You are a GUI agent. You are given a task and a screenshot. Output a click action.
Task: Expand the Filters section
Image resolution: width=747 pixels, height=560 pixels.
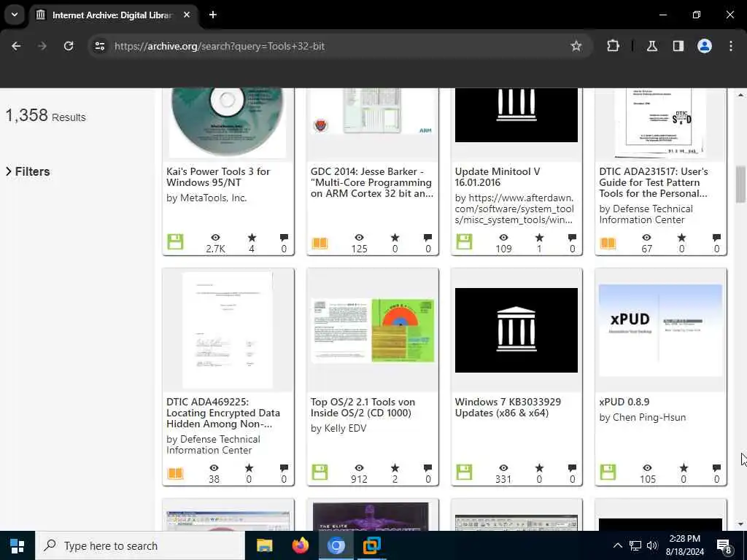tap(28, 171)
